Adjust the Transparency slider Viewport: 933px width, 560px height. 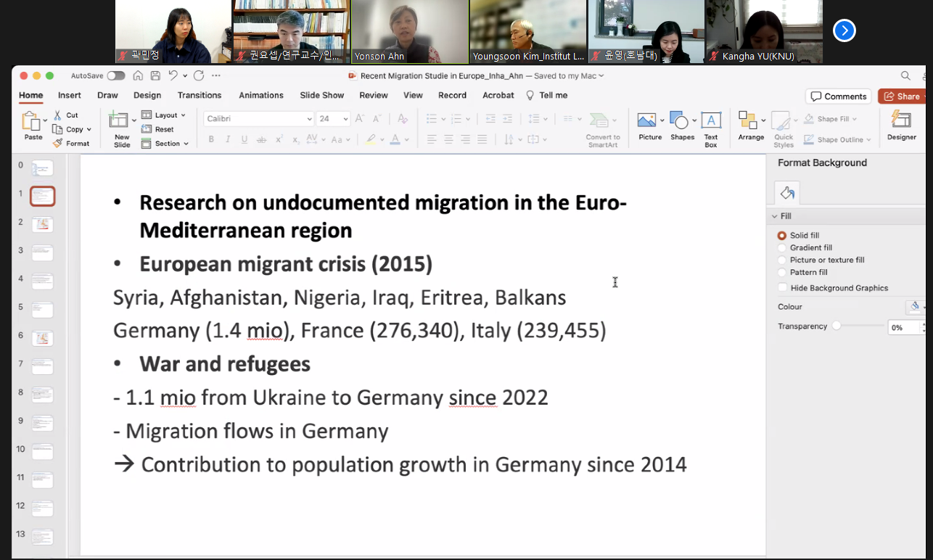[837, 326]
